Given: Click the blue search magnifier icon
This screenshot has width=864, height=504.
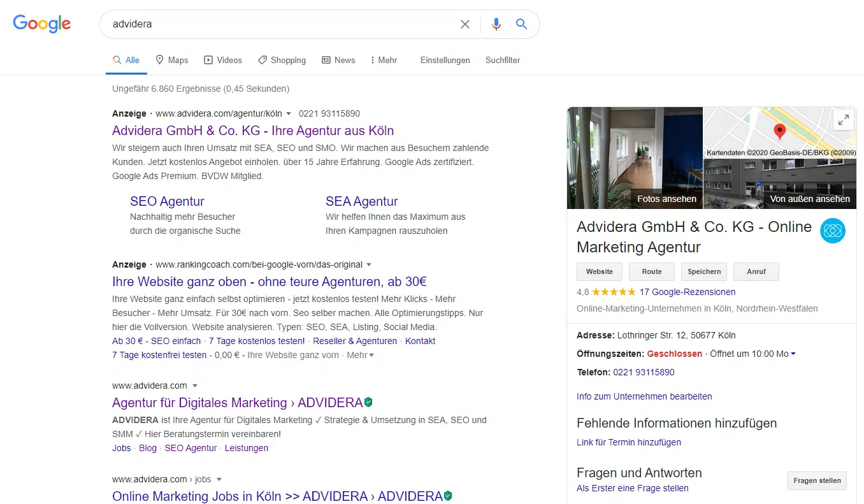Looking at the screenshot, I should [521, 24].
